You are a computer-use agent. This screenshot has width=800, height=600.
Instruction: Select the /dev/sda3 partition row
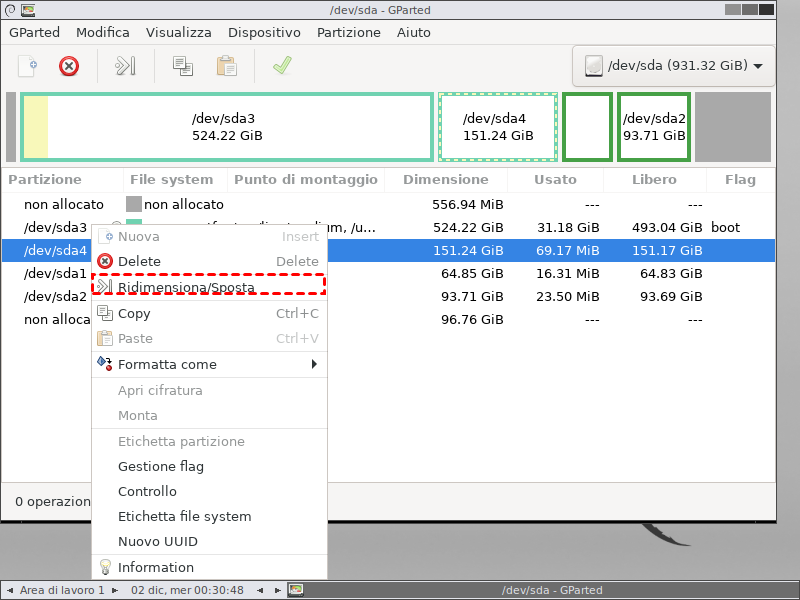pos(388,228)
